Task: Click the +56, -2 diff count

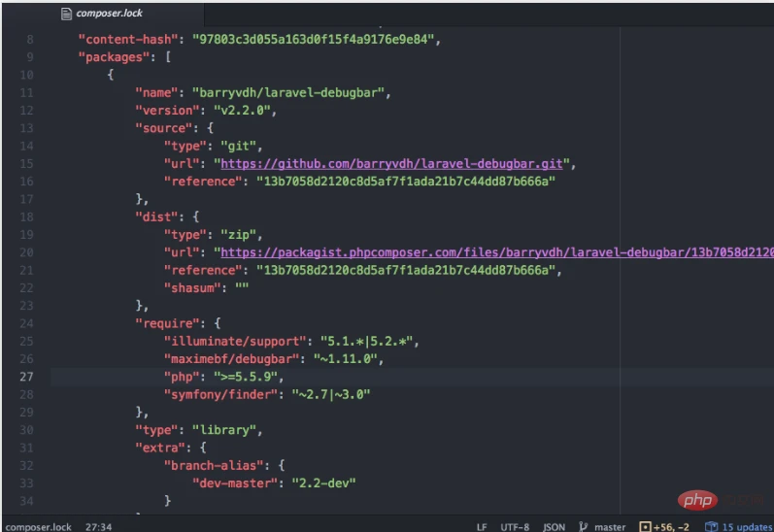Action: tap(672, 526)
